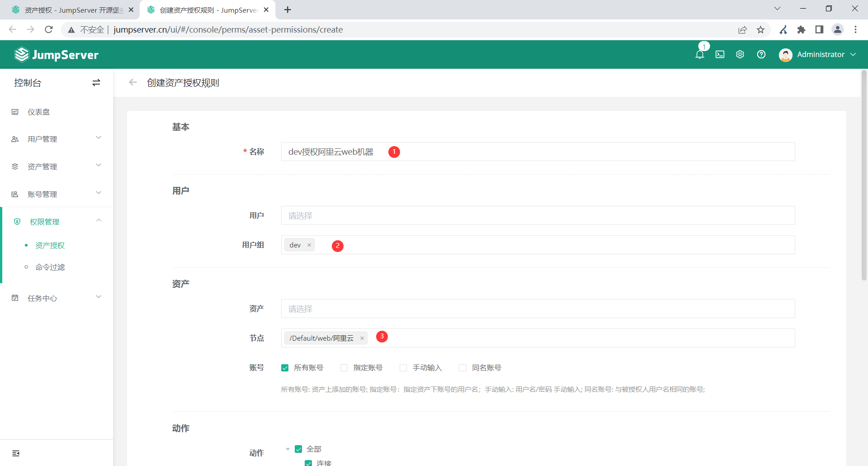Viewport: 868px width, 466px height.
Task: Click the not-secure warning icon
Action: pos(71,30)
